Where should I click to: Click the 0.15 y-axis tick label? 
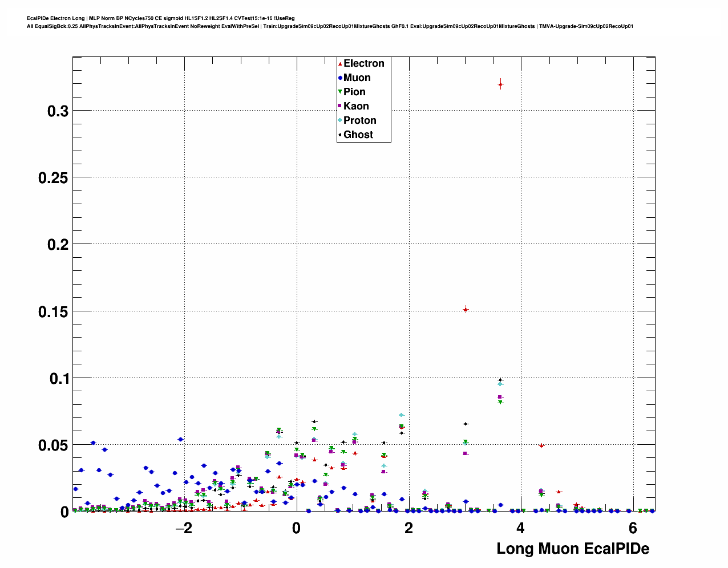click(x=53, y=312)
